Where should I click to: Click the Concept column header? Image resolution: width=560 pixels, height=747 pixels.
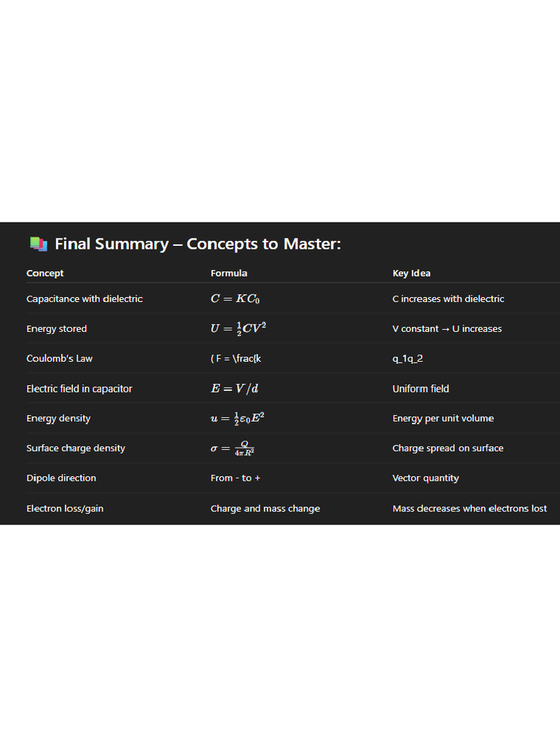45,274
